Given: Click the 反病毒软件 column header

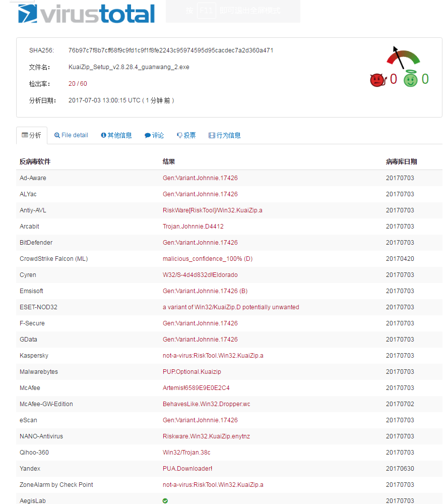Looking at the screenshot, I should (35, 161).
